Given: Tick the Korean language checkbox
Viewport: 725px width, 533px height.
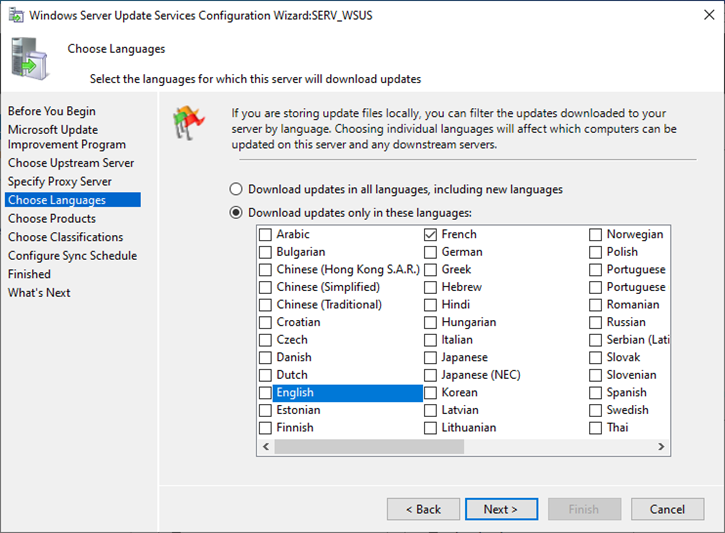Looking at the screenshot, I should 430,392.
